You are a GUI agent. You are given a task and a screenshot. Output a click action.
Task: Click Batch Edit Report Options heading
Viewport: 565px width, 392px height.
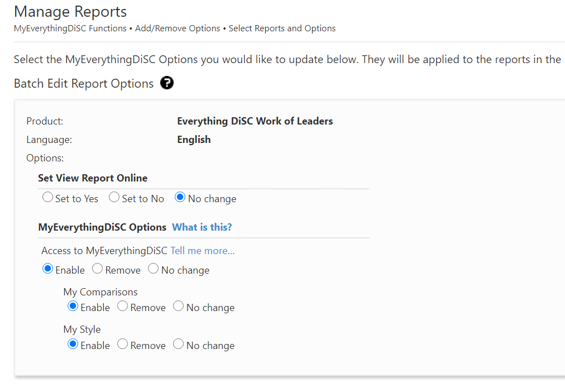click(84, 84)
